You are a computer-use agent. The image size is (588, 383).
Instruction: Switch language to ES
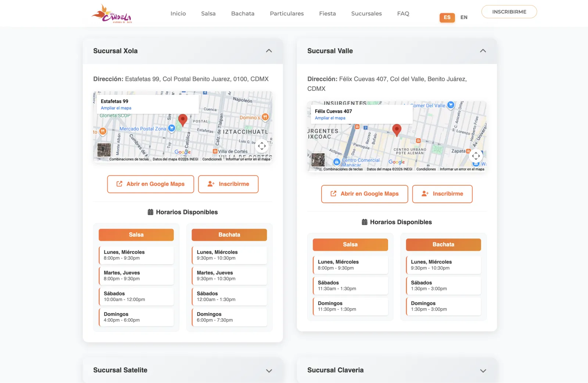[447, 17]
